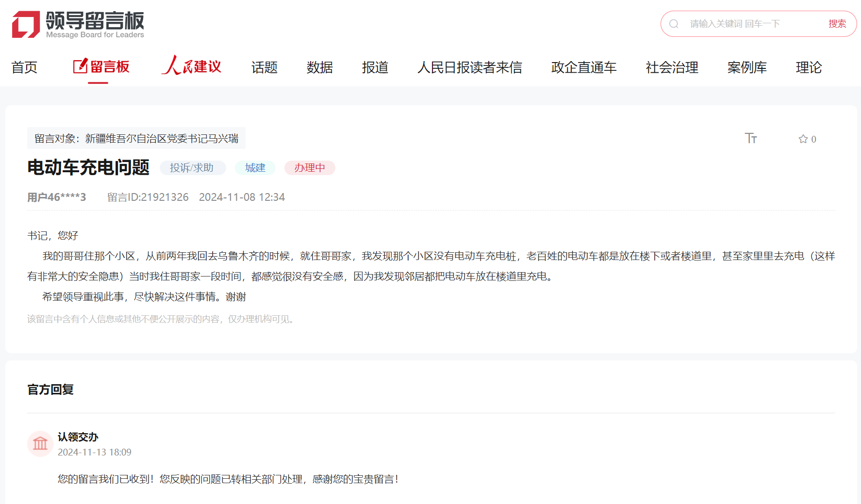Open the 报道 section

(x=375, y=67)
